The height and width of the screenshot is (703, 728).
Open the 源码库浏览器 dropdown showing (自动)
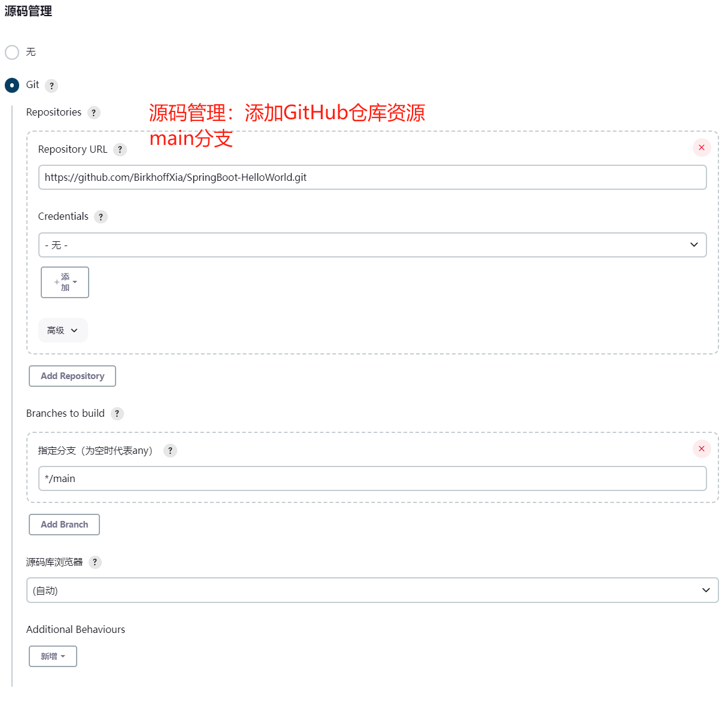[372, 590]
